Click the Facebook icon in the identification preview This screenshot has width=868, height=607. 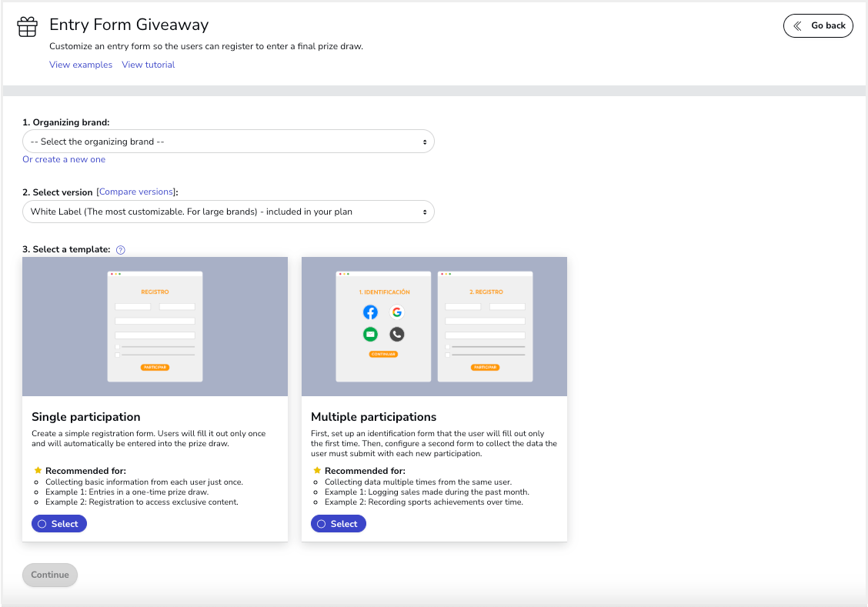click(371, 312)
